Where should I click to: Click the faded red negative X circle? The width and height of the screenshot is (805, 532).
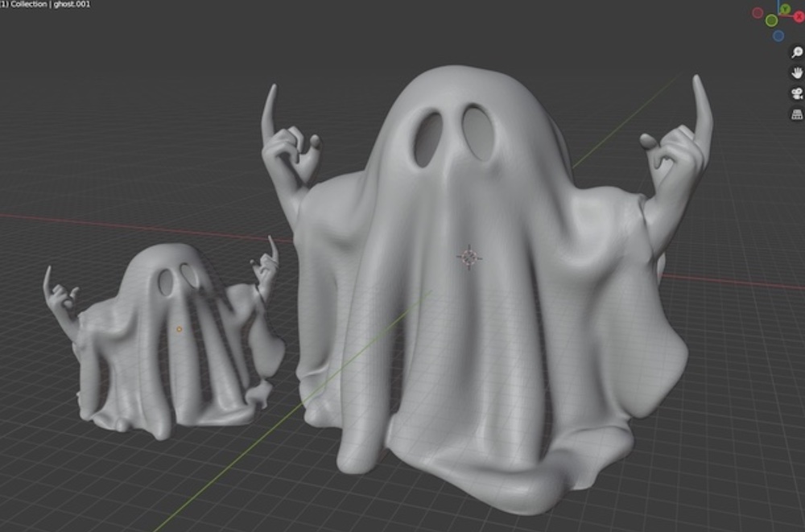point(758,12)
